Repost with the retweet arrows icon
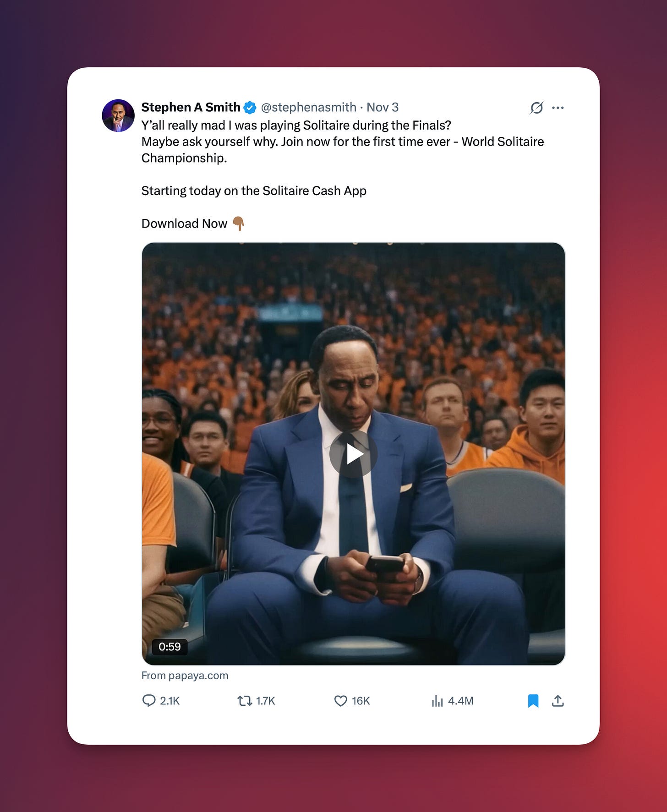The image size is (667, 812). [245, 701]
